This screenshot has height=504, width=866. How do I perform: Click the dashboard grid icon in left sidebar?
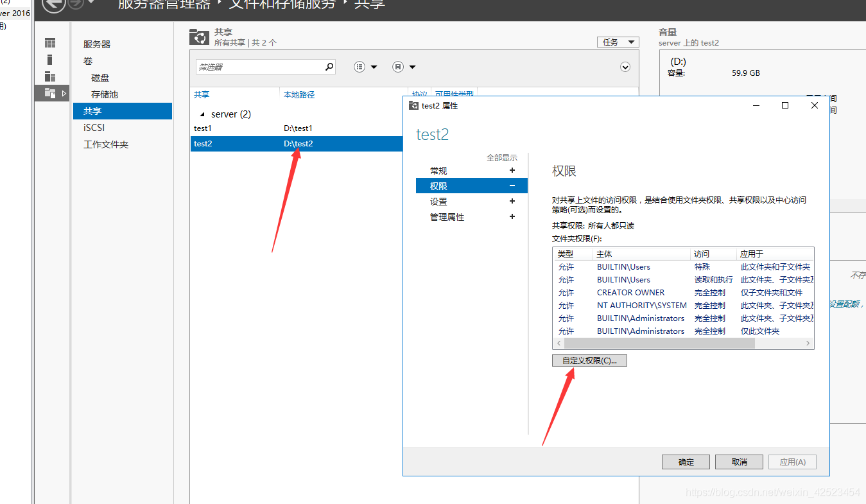pyautogui.click(x=51, y=42)
